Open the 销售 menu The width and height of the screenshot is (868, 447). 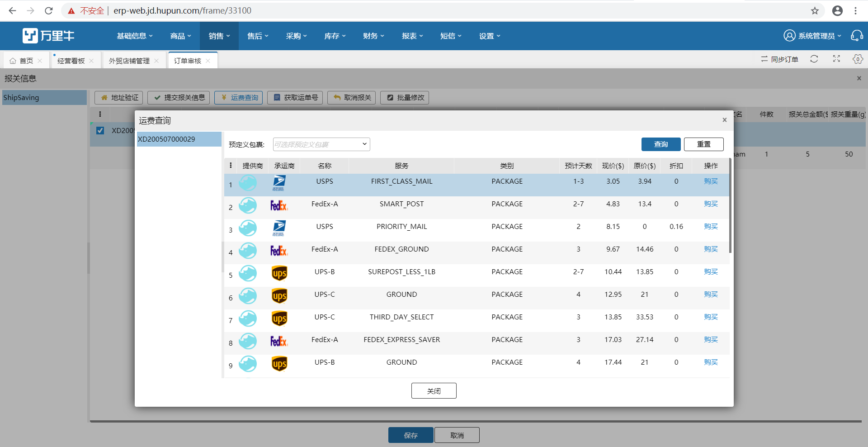point(219,36)
